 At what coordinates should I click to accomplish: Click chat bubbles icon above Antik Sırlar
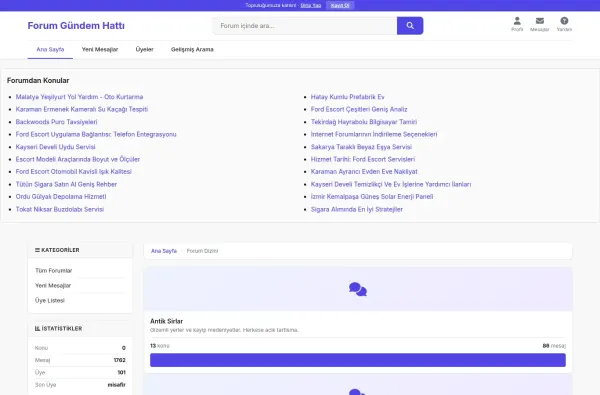358,289
